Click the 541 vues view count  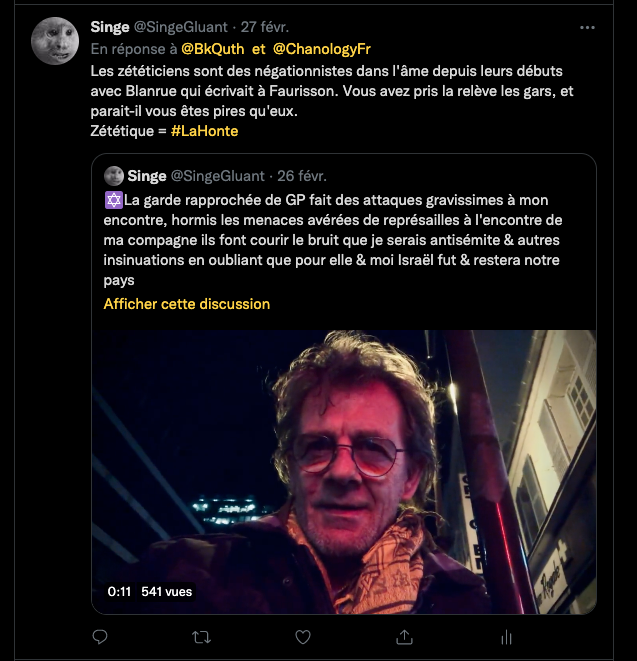166,591
